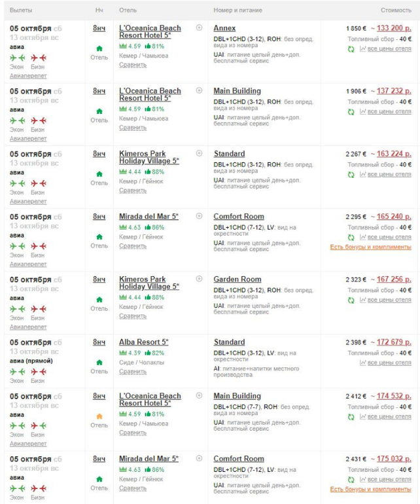
Task: Click refresh icon beside 165 240 р. price
Action: click(x=351, y=237)
